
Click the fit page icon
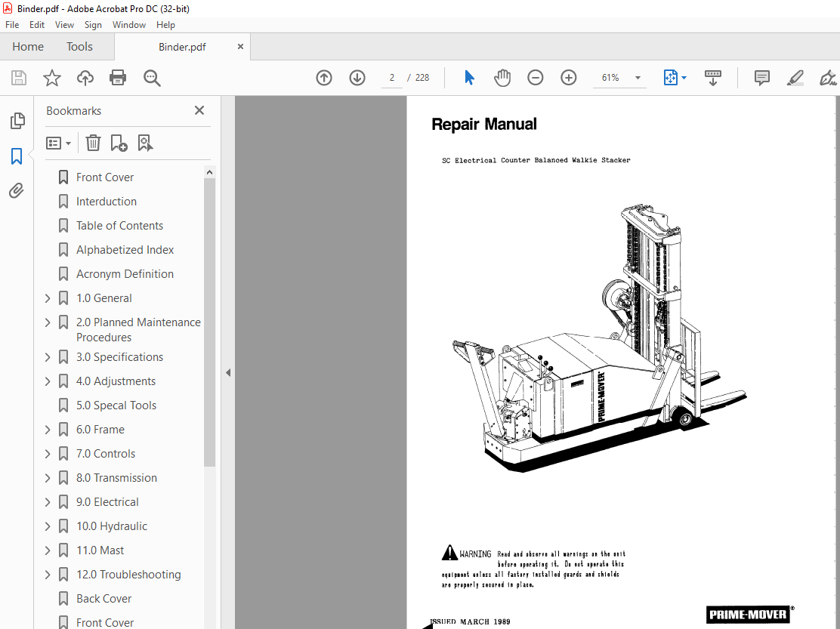click(x=670, y=78)
